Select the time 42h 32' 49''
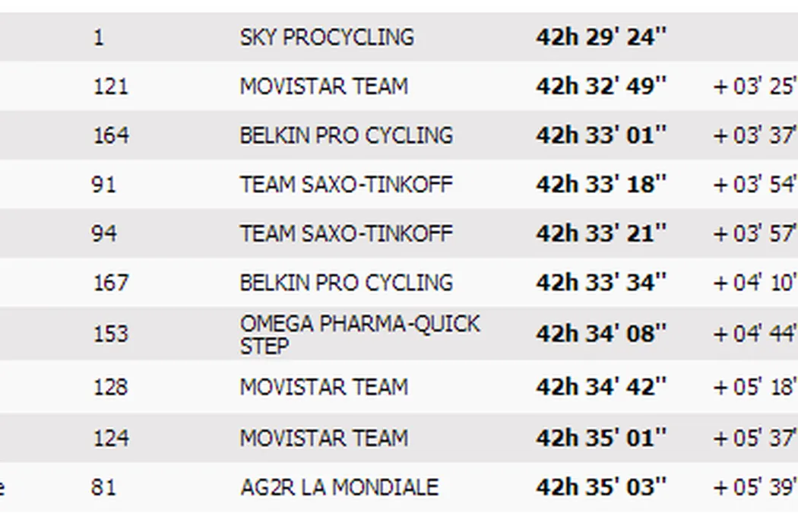Image resolution: width=798 pixels, height=532 pixels. [600, 87]
